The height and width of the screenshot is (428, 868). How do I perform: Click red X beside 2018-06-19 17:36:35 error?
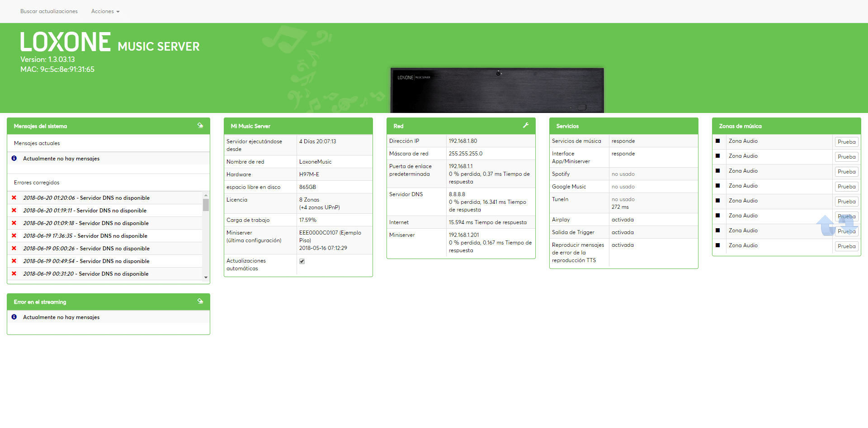pyautogui.click(x=14, y=236)
